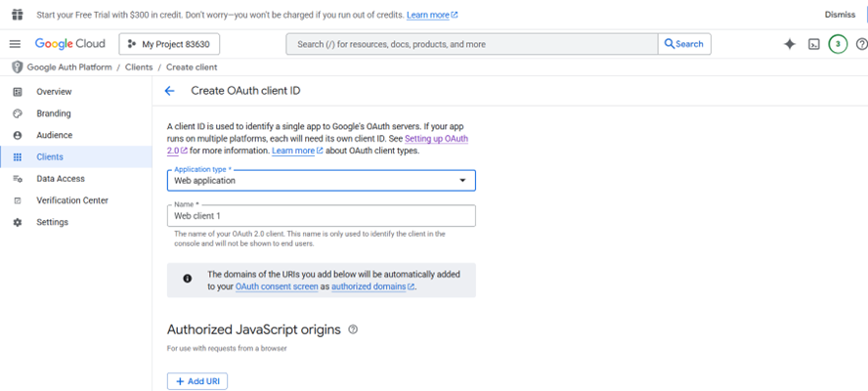Click the 'For use with requests from a browser' text
Viewport: 868px width, 391px height.
(227, 349)
